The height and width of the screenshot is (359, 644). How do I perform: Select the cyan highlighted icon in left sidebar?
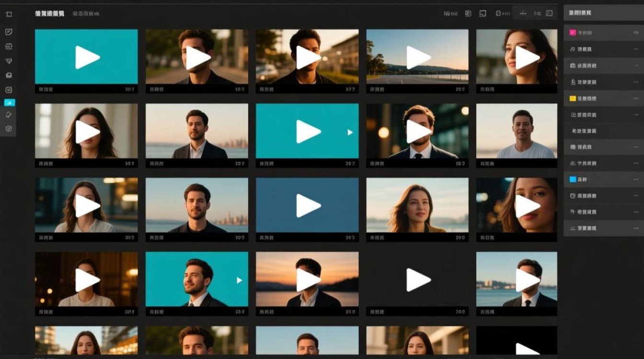(x=10, y=102)
